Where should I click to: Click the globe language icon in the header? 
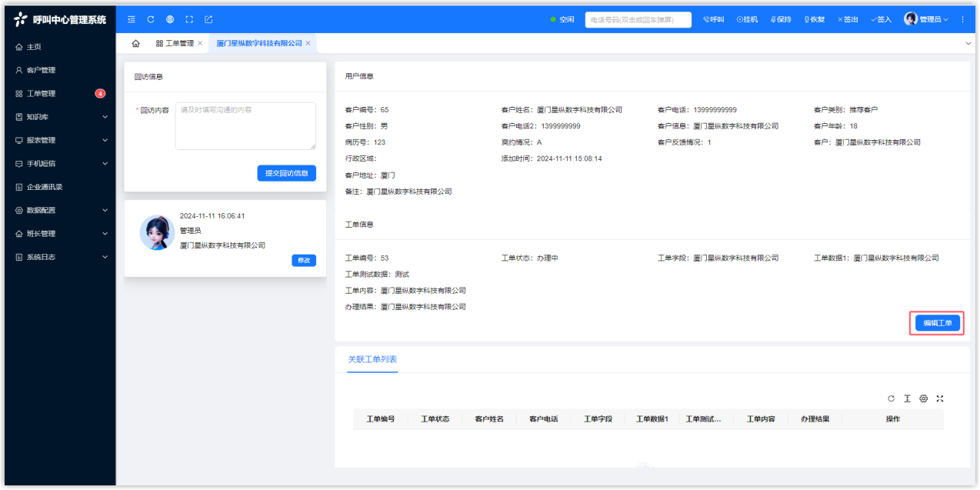(x=170, y=19)
